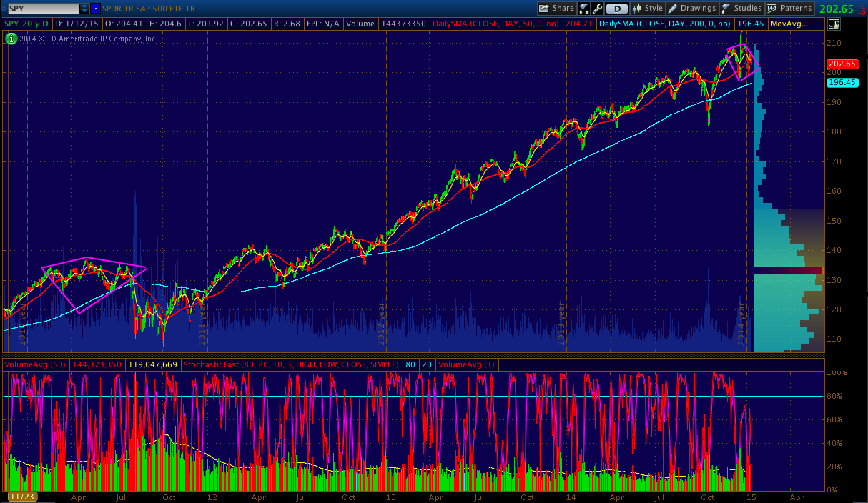Click the blue link number 3 icon
The width and height of the screenshot is (868, 503).
(96, 9)
